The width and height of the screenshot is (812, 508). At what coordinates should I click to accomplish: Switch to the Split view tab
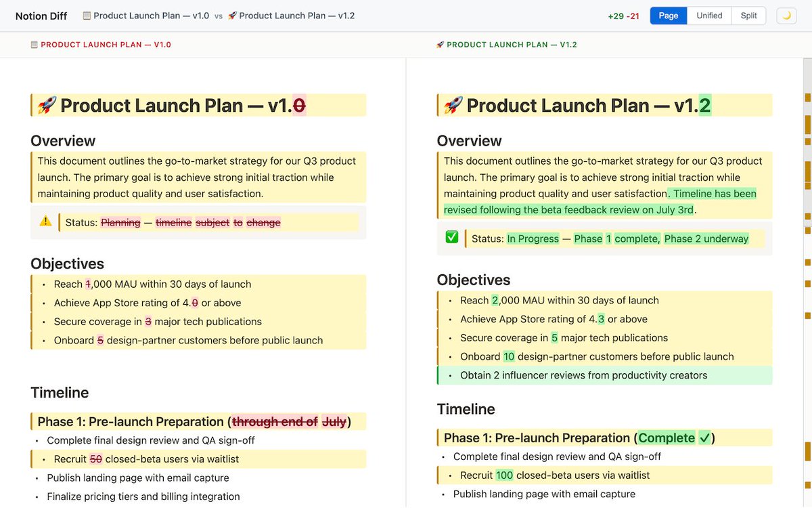(x=748, y=16)
